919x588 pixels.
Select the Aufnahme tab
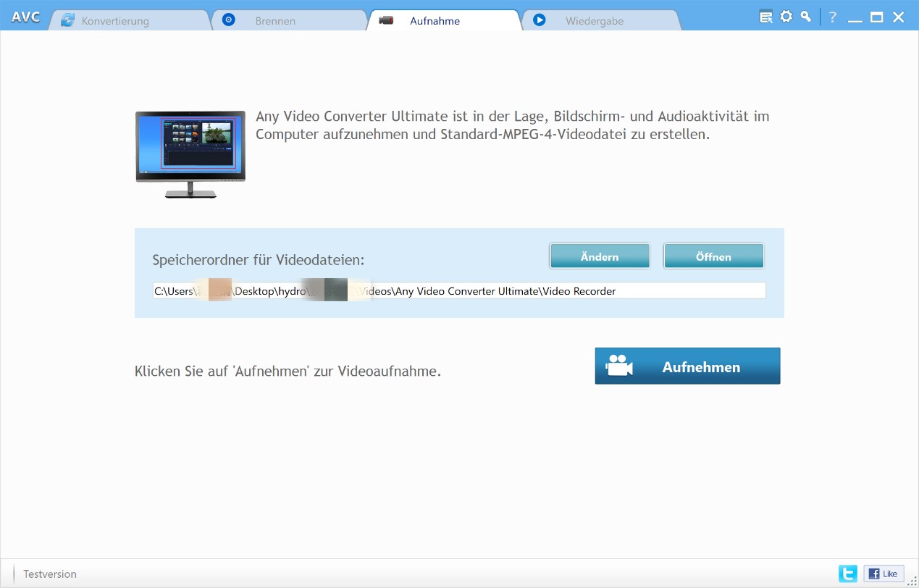pyautogui.click(x=445, y=20)
